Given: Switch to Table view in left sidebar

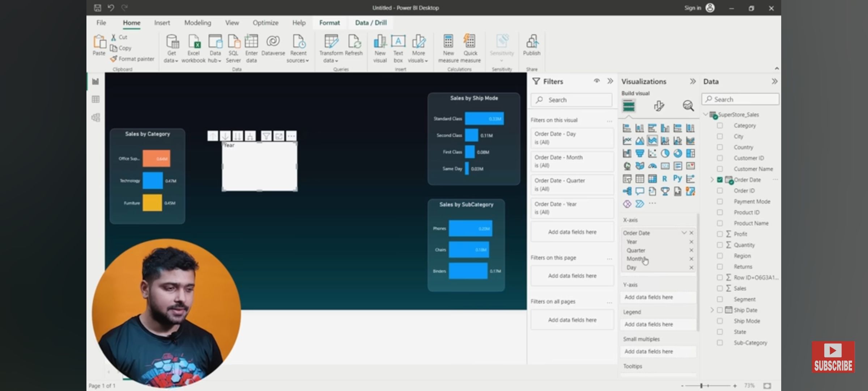Looking at the screenshot, I should coord(95,99).
